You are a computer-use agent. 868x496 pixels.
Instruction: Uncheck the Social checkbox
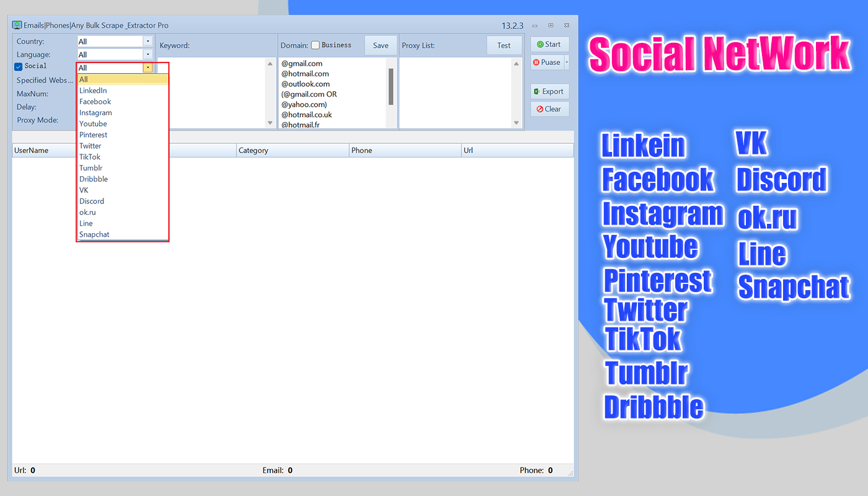pos(19,67)
